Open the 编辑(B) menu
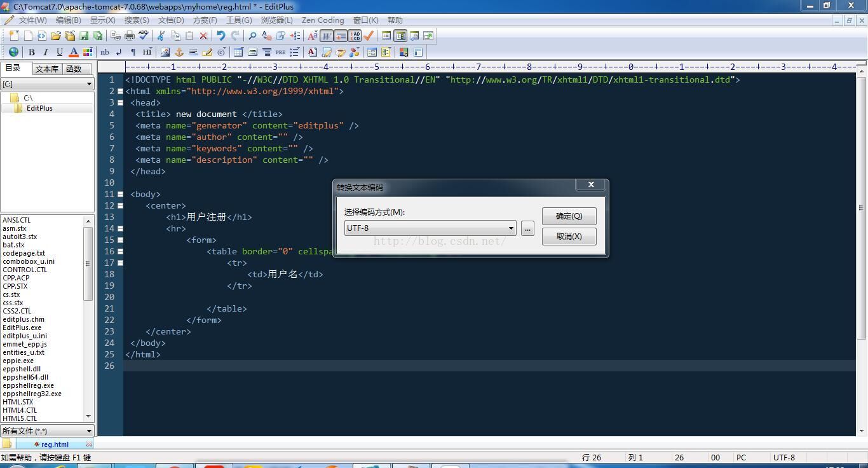The image size is (868, 468). click(68, 20)
